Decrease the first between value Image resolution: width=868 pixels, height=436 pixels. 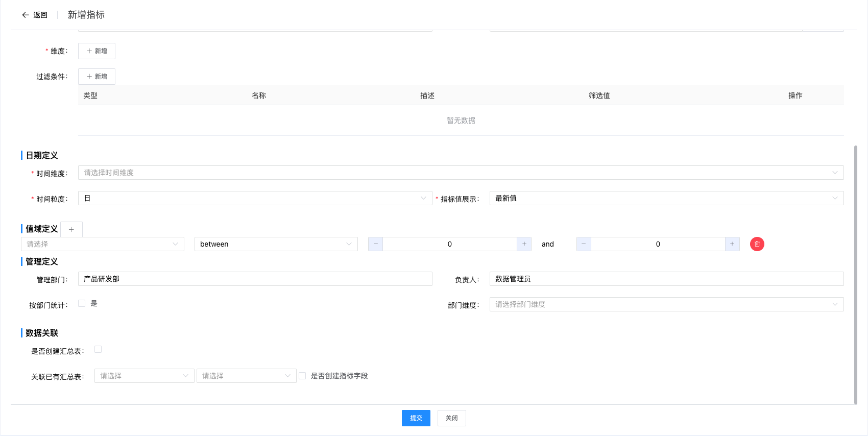tap(375, 244)
